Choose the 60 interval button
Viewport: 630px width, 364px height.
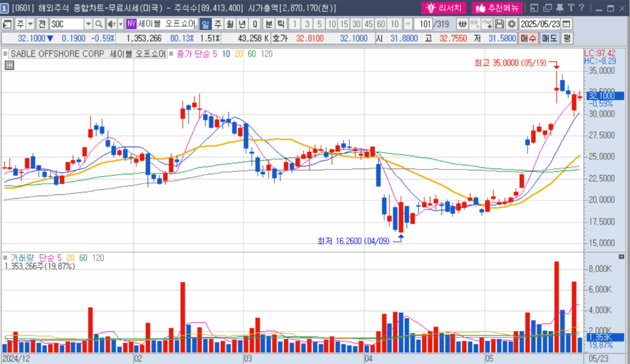click(381, 24)
